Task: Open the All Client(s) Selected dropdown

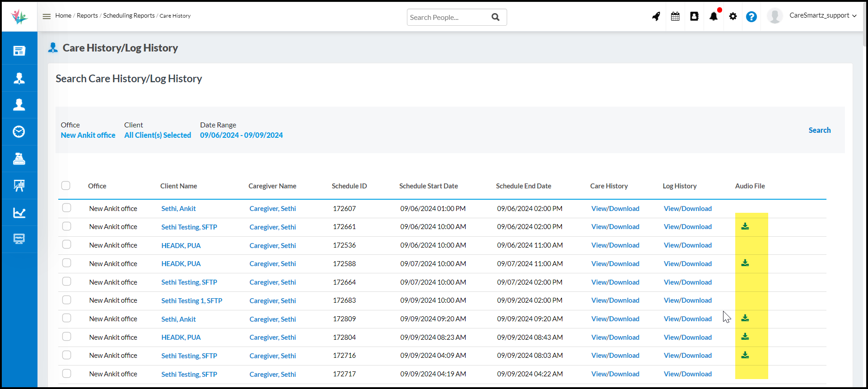Action: 158,135
